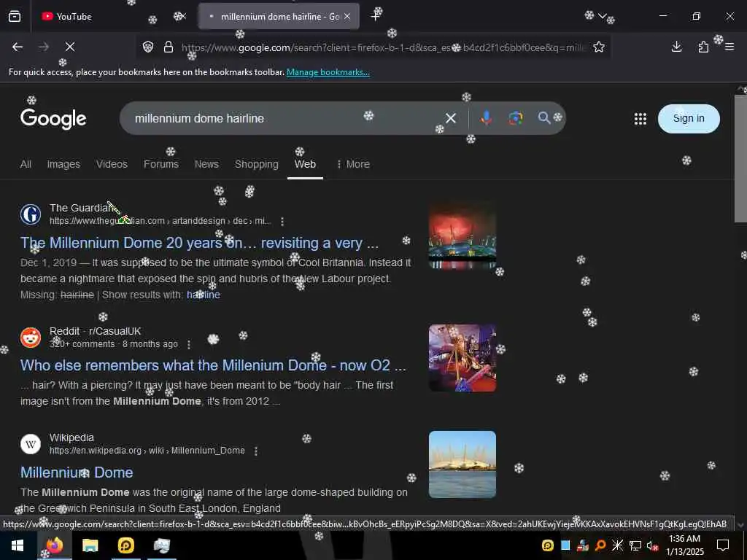This screenshot has height=560, width=747.
Task: Open more options for Wikipedia result
Action: coord(256,451)
